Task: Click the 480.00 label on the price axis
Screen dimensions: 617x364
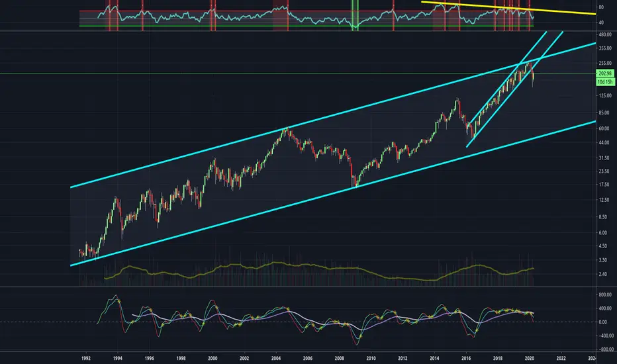Action: [602, 34]
